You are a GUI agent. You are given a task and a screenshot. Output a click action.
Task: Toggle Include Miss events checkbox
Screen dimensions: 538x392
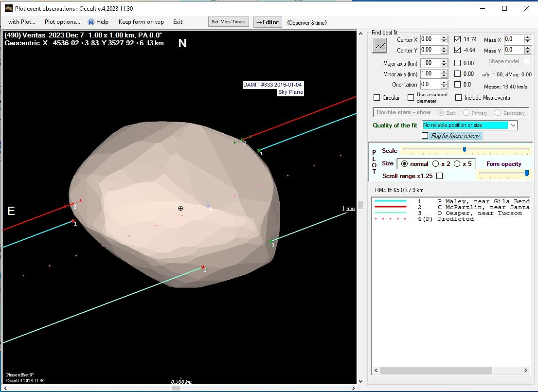(x=458, y=98)
